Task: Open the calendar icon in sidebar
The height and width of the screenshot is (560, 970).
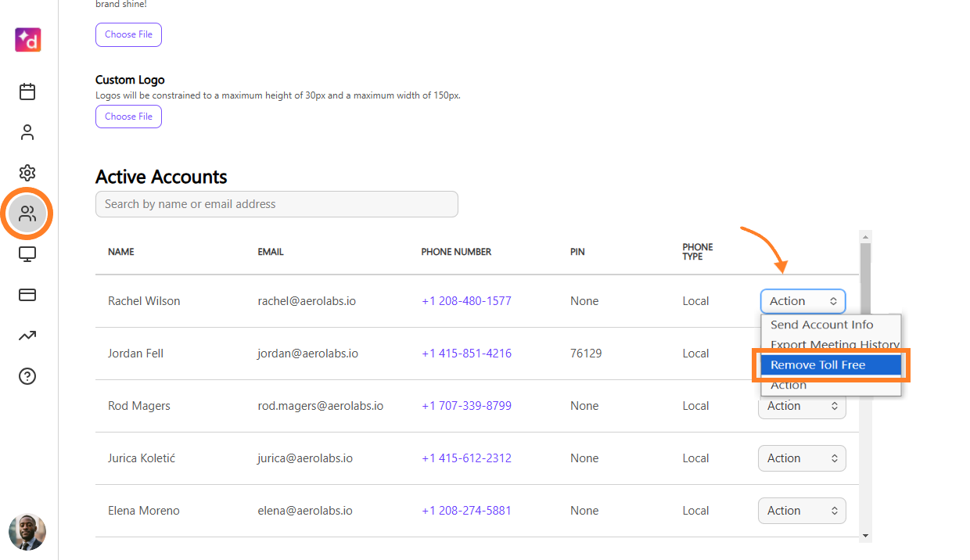Action: point(27,92)
